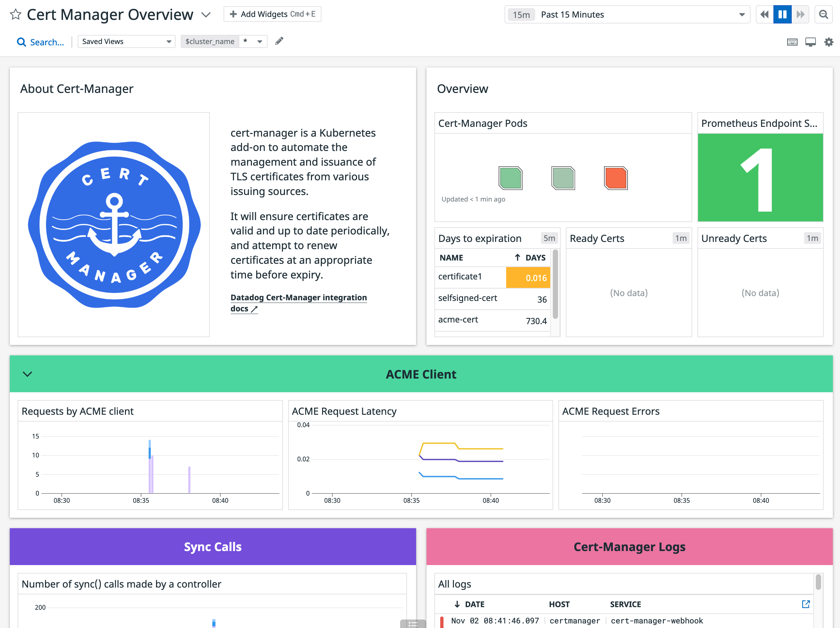Click Add Widgets button
Viewport: 840px width, 628px height.
click(x=272, y=14)
